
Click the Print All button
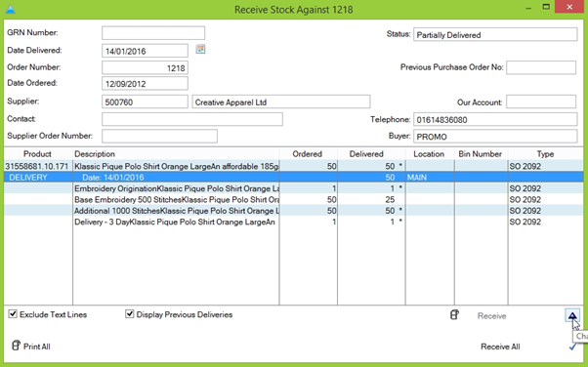coord(37,347)
